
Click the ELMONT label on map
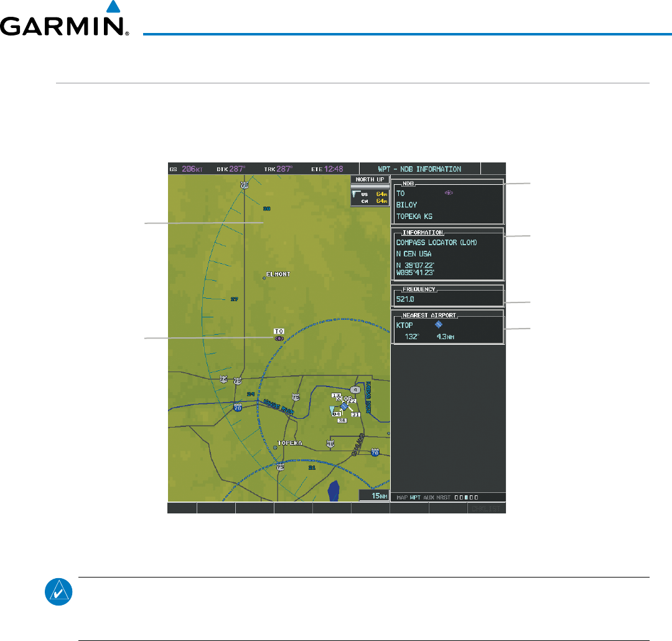pyautogui.click(x=278, y=274)
